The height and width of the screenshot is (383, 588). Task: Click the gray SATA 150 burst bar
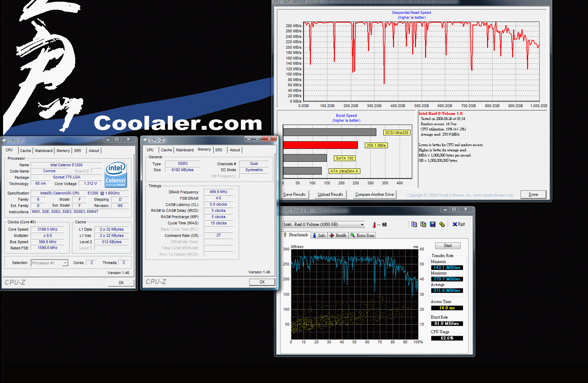click(305, 158)
